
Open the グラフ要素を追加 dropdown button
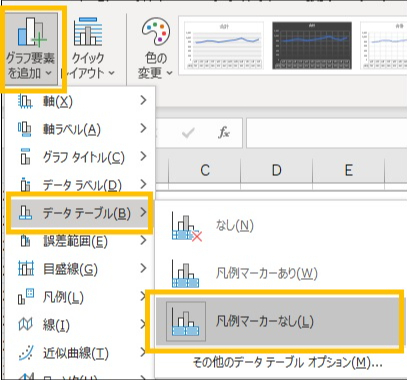tap(31, 48)
